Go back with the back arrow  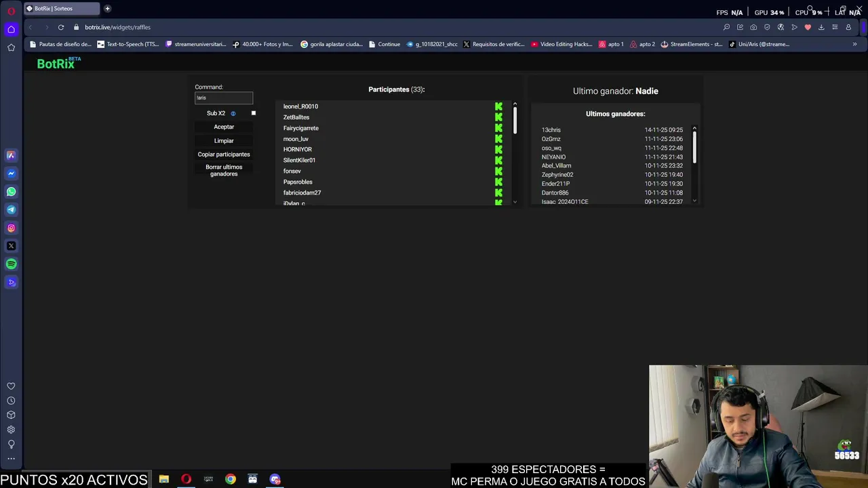point(30,27)
